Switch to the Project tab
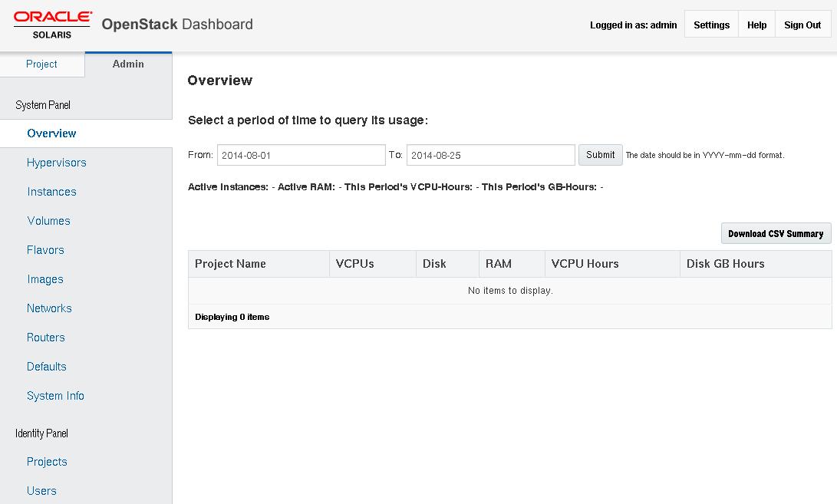This screenshot has width=837, height=504. point(42,64)
